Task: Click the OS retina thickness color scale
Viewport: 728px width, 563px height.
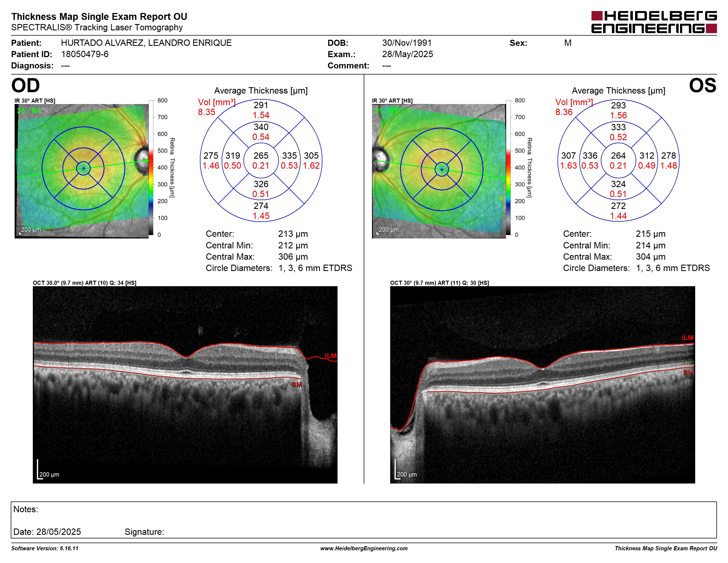Action: coord(508,168)
